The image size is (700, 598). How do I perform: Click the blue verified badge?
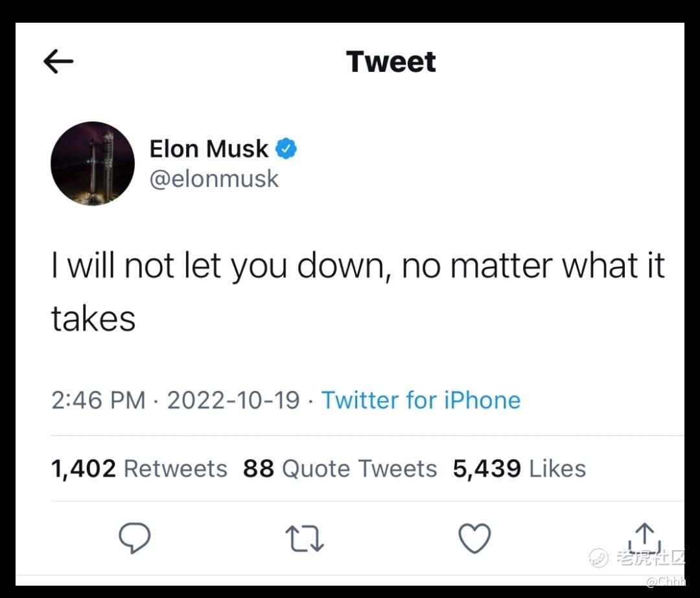[x=286, y=149]
